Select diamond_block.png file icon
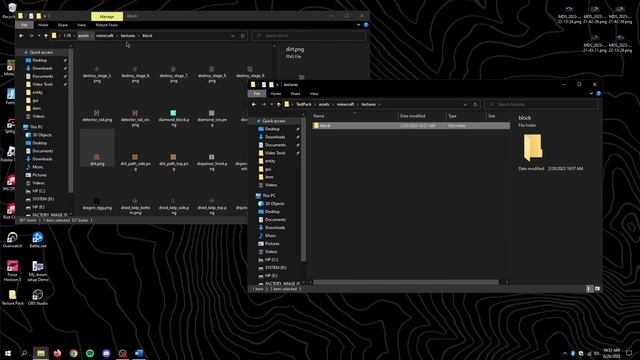The height and width of the screenshot is (360, 640). (x=173, y=113)
